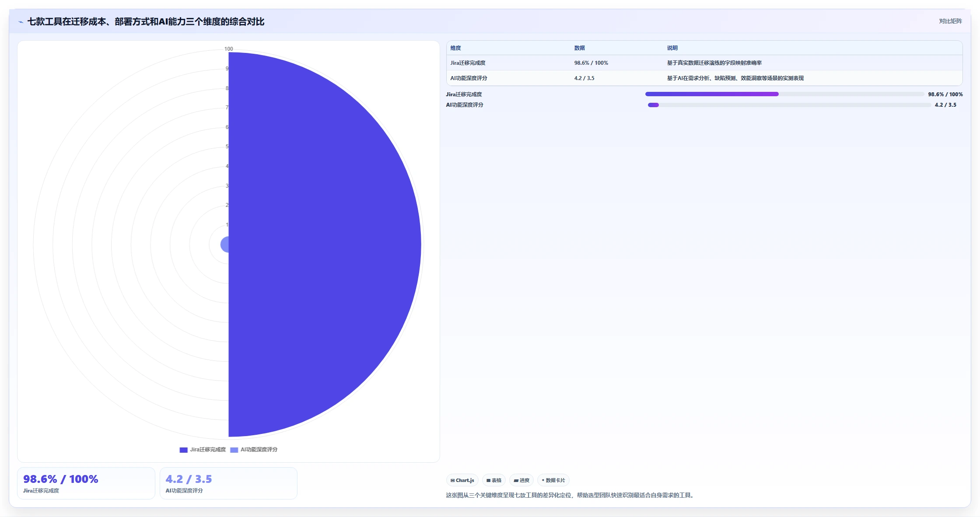Click the Jira迁移完成度 progress bar
This screenshot has width=980, height=517.
tap(784, 94)
